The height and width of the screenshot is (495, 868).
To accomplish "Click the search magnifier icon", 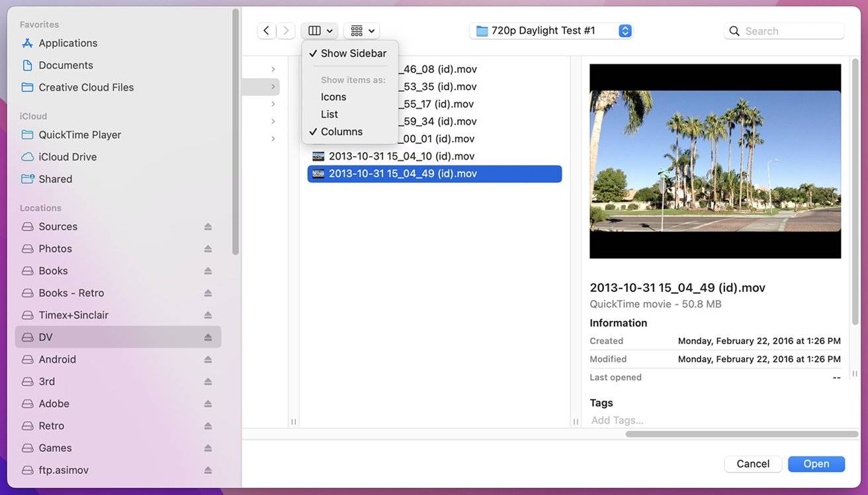I will point(734,31).
